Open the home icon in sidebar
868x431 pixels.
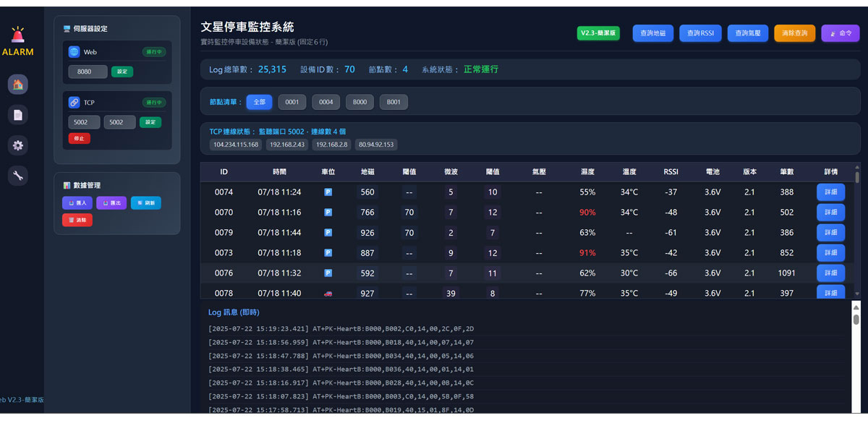pyautogui.click(x=18, y=85)
